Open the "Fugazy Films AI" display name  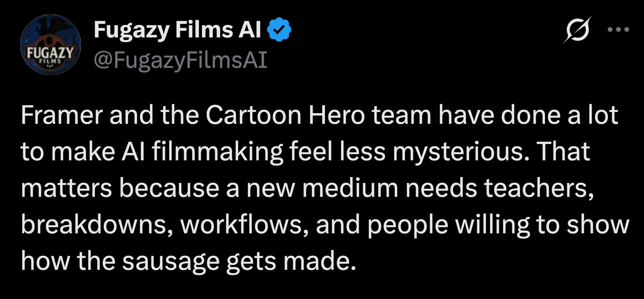coord(177,30)
